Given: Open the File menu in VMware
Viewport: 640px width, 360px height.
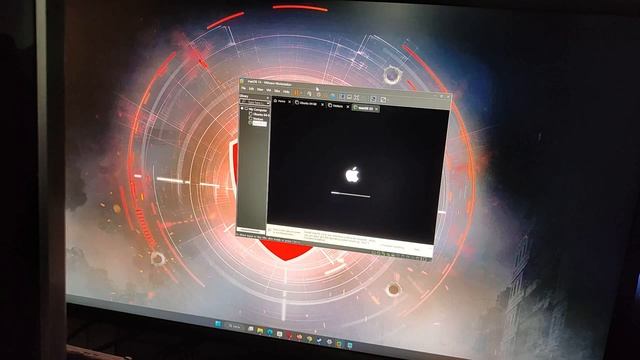Looking at the screenshot, I should (243, 88).
